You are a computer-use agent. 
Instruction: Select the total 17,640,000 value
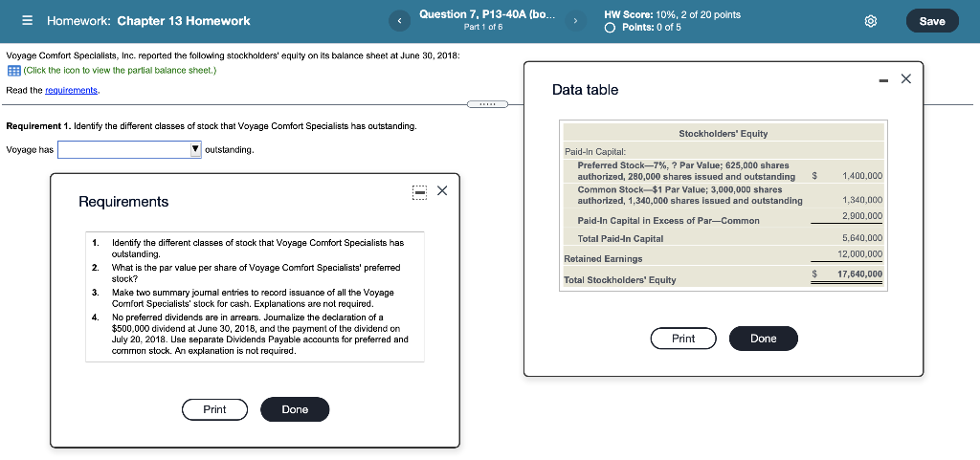point(860,274)
